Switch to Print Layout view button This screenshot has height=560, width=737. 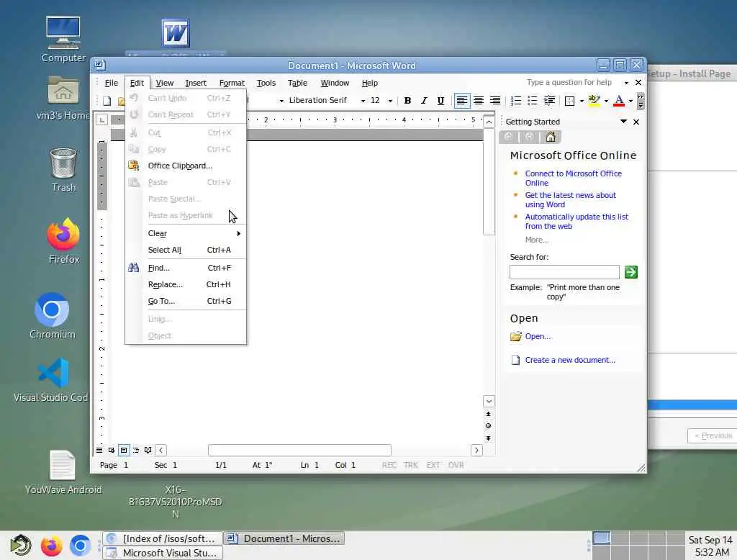[x=124, y=450]
